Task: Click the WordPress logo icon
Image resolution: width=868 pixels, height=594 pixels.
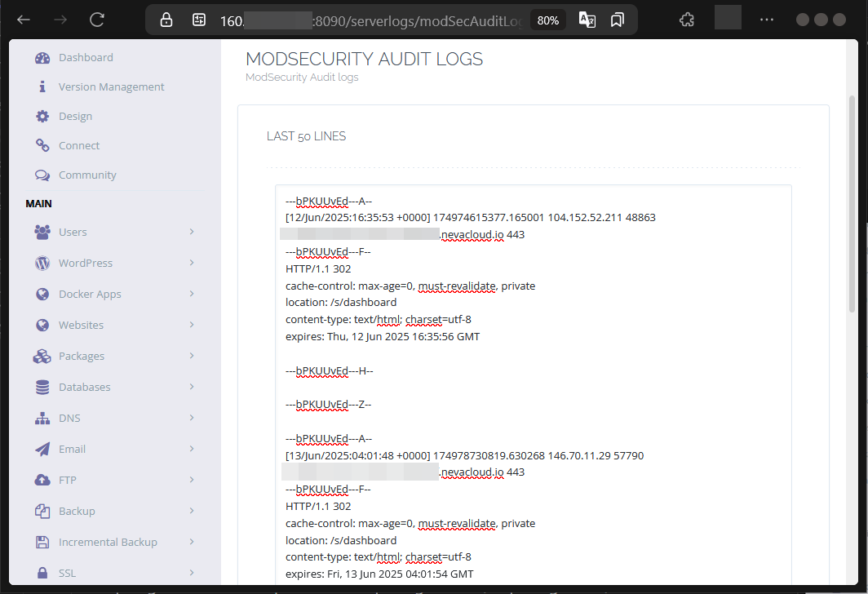Action: click(x=42, y=263)
